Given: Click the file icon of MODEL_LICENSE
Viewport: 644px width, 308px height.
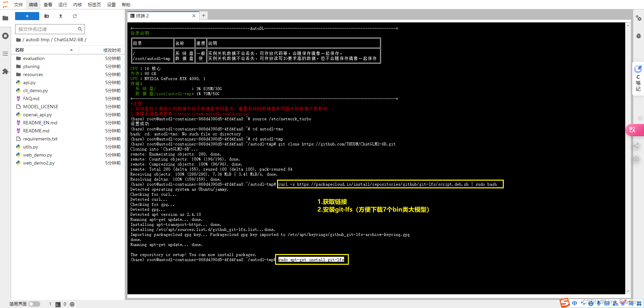Looking at the screenshot, I should point(18,107).
